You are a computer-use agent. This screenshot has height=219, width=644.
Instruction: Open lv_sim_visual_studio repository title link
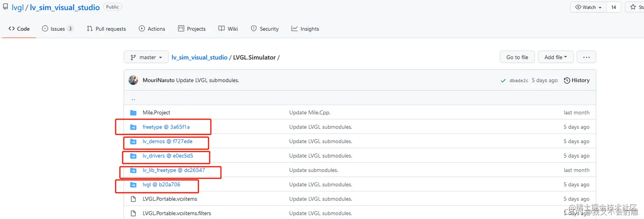click(65, 8)
